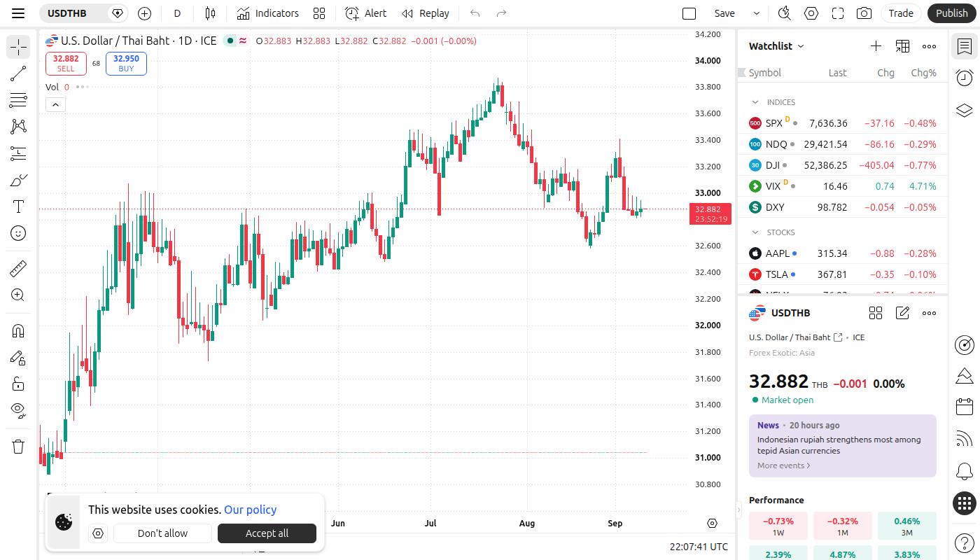Undo the last chart action
This screenshot has width=980, height=560.
tap(475, 13)
